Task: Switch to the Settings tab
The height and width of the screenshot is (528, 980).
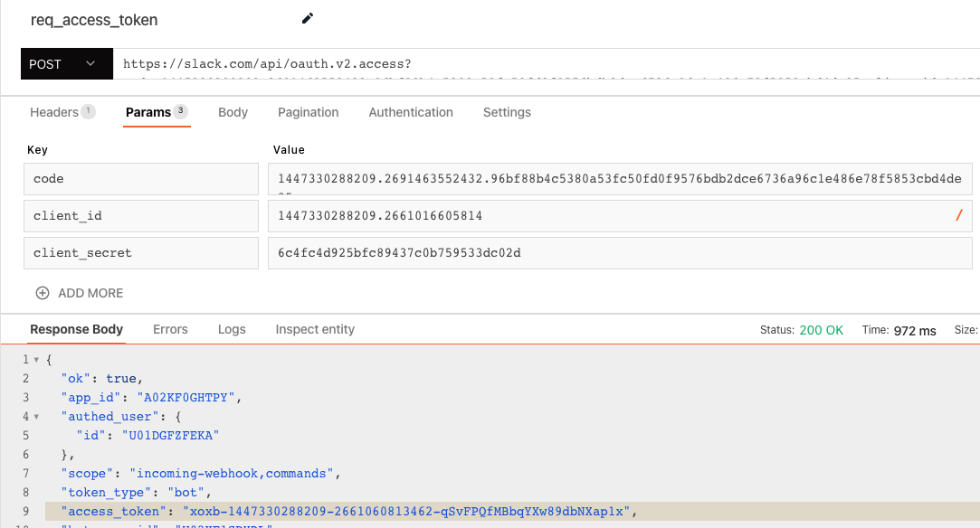Action: point(506,112)
